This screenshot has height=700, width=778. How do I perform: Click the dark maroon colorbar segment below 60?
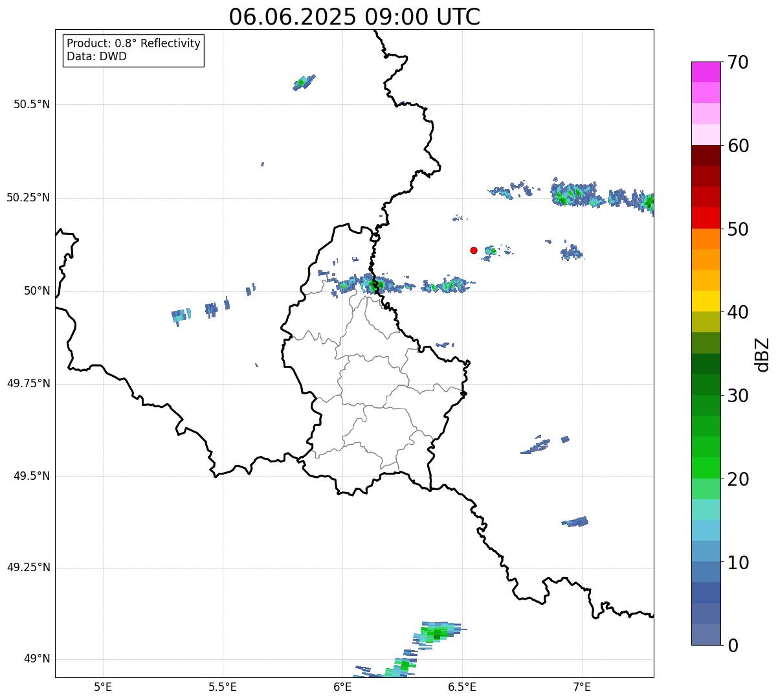point(706,155)
